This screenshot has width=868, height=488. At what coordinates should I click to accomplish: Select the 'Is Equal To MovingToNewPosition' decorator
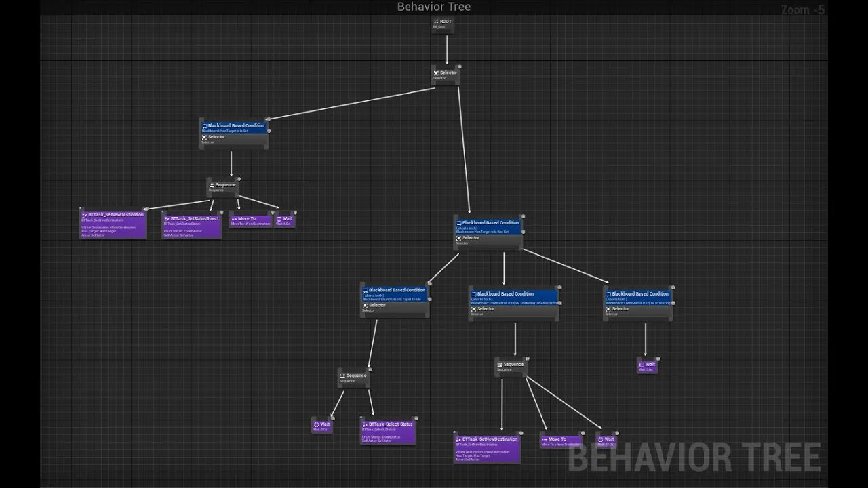(514, 298)
